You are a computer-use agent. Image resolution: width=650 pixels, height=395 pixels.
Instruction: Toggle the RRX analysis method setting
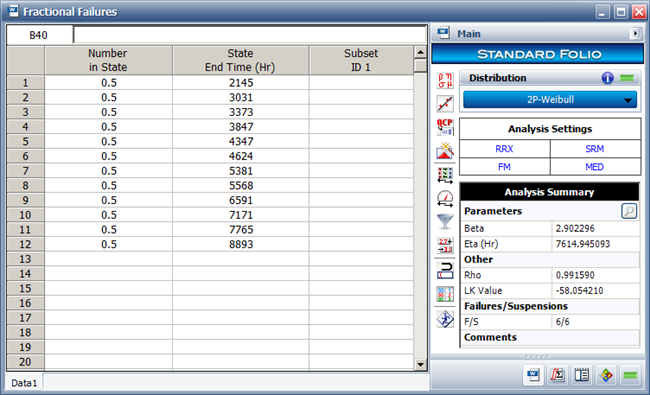point(504,149)
